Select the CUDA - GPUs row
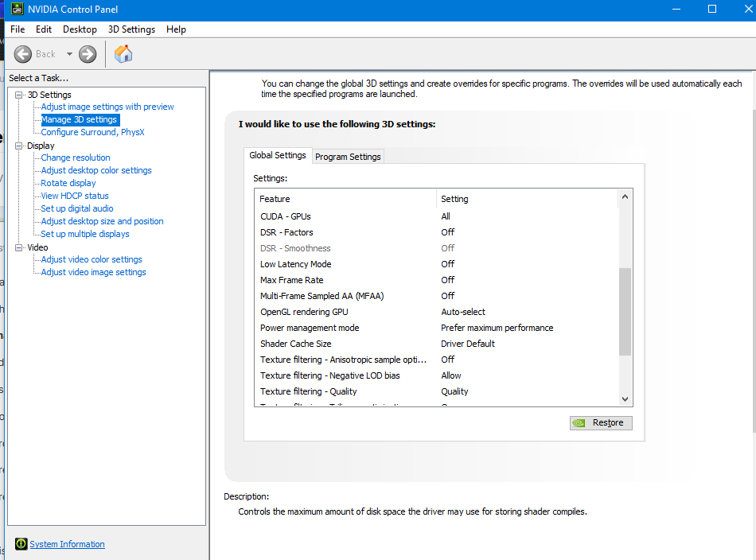This screenshot has height=560, width=756. [x=436, y=216]
